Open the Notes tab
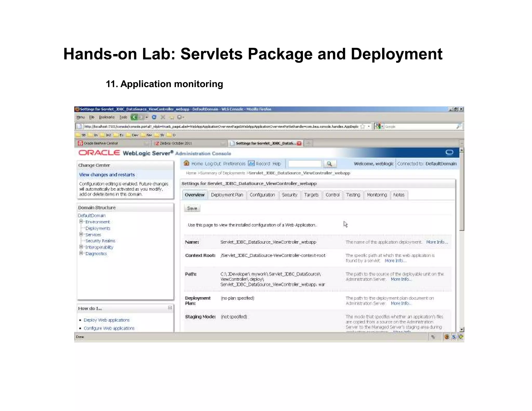Screen dimensions: 532x411 click(x=399, y=195)
